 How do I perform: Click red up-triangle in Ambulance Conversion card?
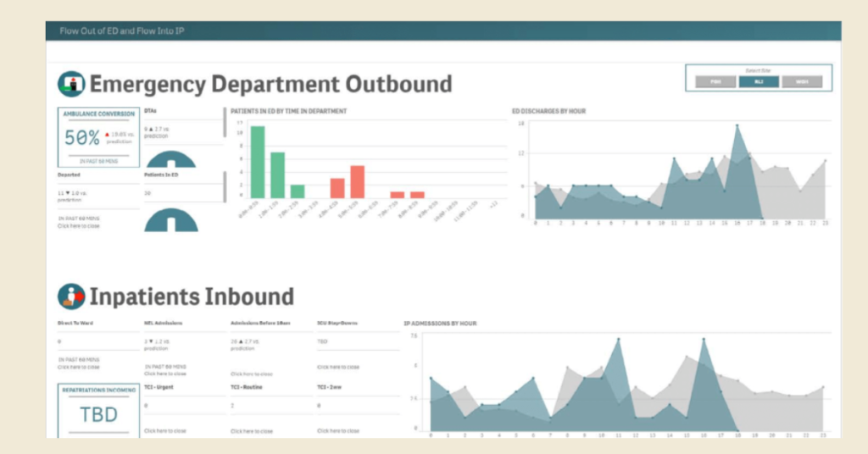(108, 135)
